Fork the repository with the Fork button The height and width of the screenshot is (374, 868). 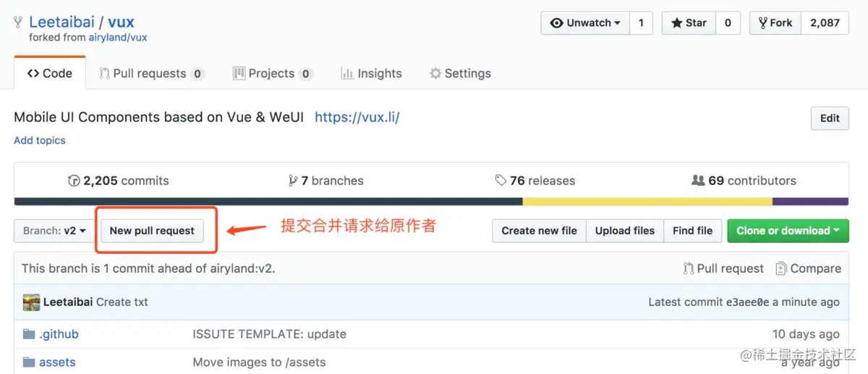coord(775,23)
